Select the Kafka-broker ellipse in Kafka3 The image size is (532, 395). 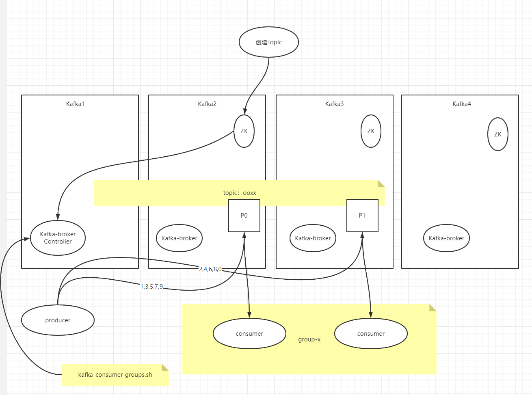(x=313, y=238)
